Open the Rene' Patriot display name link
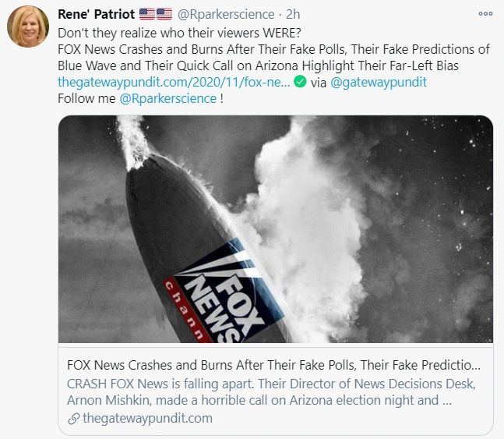504x439 pixels. click(96, 14)
